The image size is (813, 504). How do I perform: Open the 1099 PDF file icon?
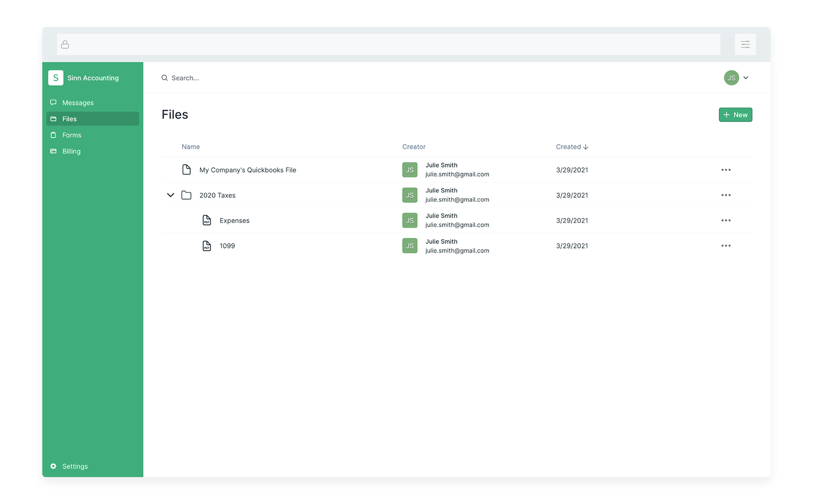pos(207,246)
